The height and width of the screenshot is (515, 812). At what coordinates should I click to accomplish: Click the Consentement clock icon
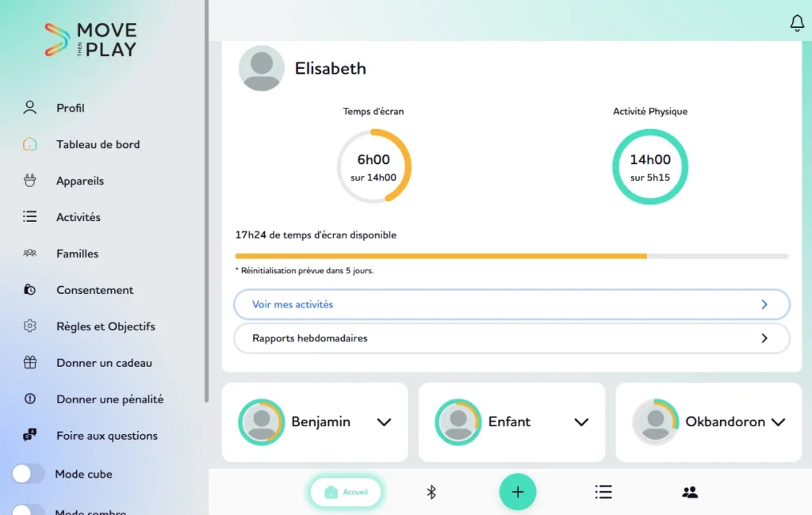(30, 290)
